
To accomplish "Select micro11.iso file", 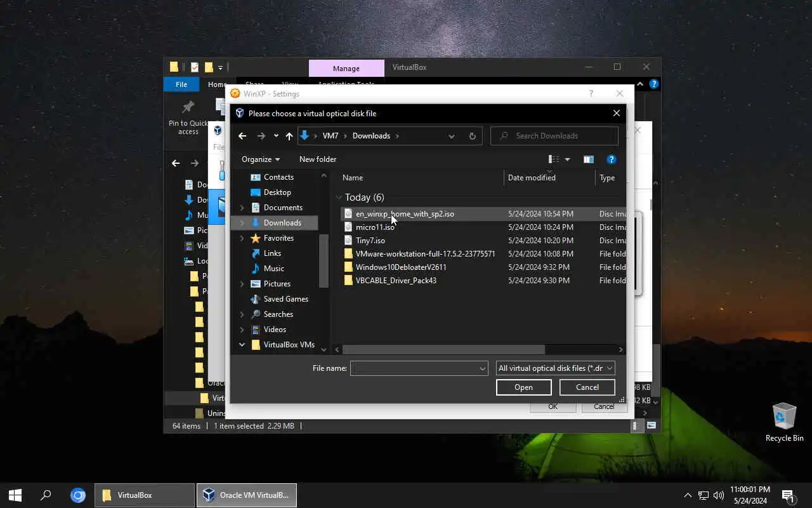I will [375, 227].
